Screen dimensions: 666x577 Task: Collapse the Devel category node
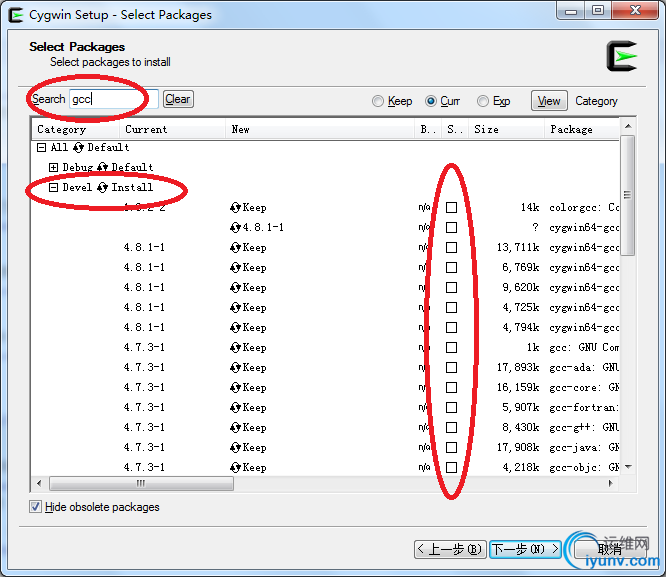[53, 187]
